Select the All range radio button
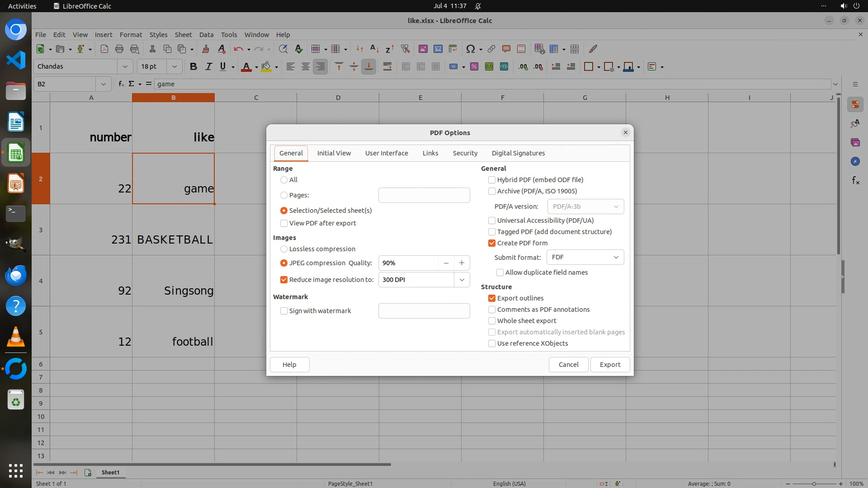The height and width of the screenshot is (488, 868). (284, 180)
